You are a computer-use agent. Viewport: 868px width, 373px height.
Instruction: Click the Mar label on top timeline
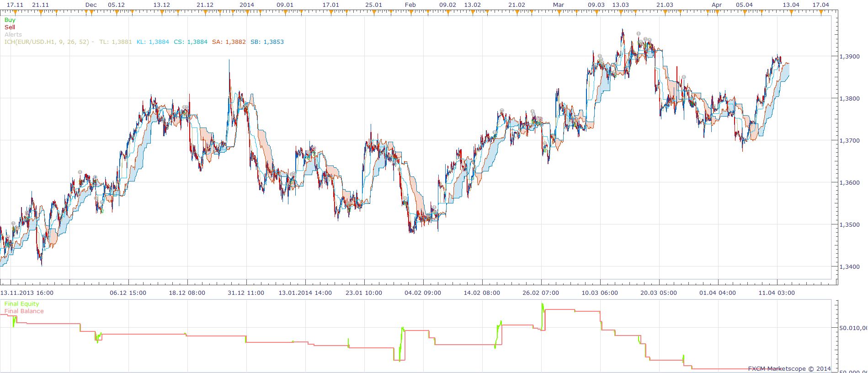tap(559, 5)
